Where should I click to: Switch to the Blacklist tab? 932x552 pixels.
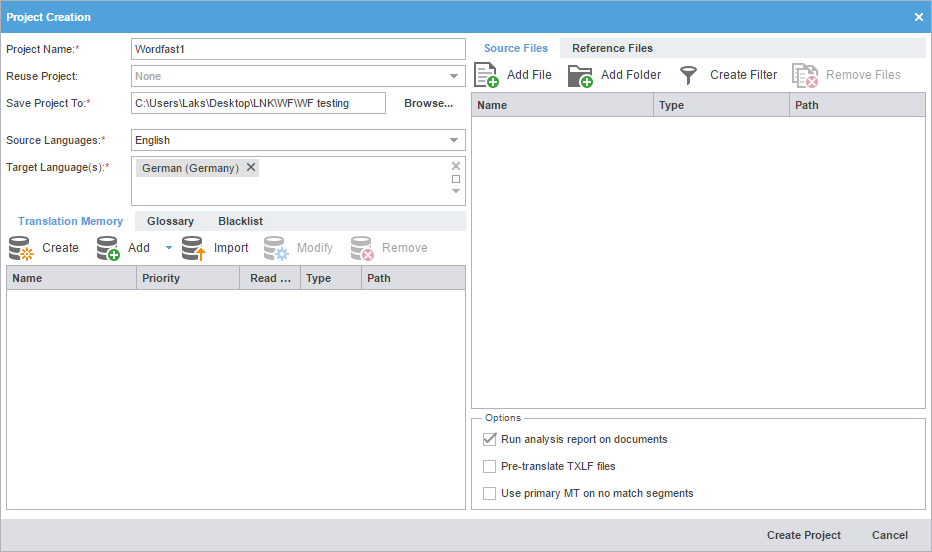(x=240, y=221)
